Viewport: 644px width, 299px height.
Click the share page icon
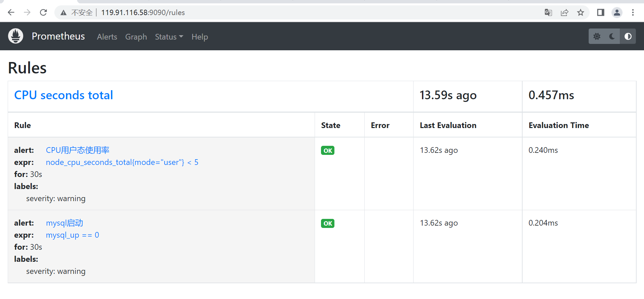point(565,12)
